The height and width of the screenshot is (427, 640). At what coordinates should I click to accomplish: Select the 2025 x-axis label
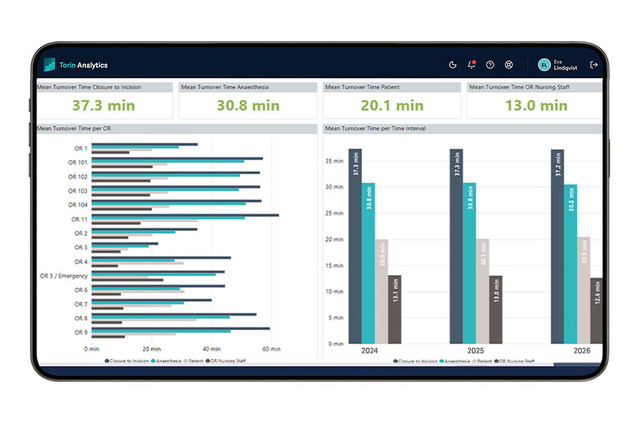pos(476,351)
